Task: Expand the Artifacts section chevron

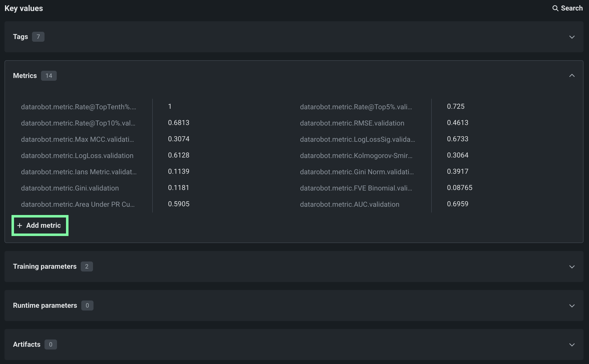Action: click(572, 345)
